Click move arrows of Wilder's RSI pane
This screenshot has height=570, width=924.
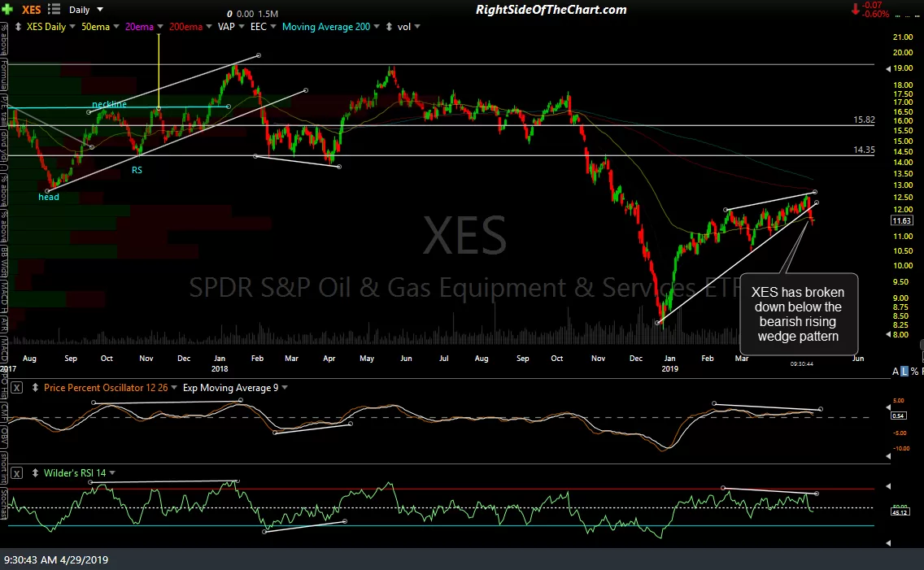(35, 473)
